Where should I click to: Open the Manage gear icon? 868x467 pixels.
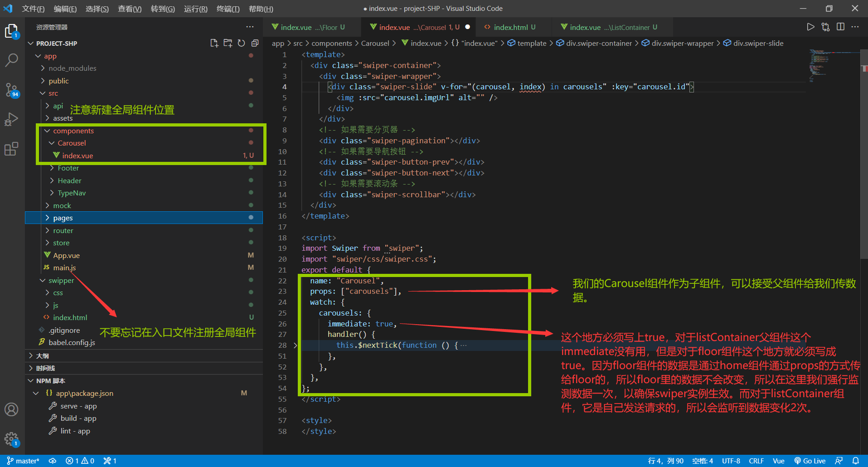[x=11, y=439]
